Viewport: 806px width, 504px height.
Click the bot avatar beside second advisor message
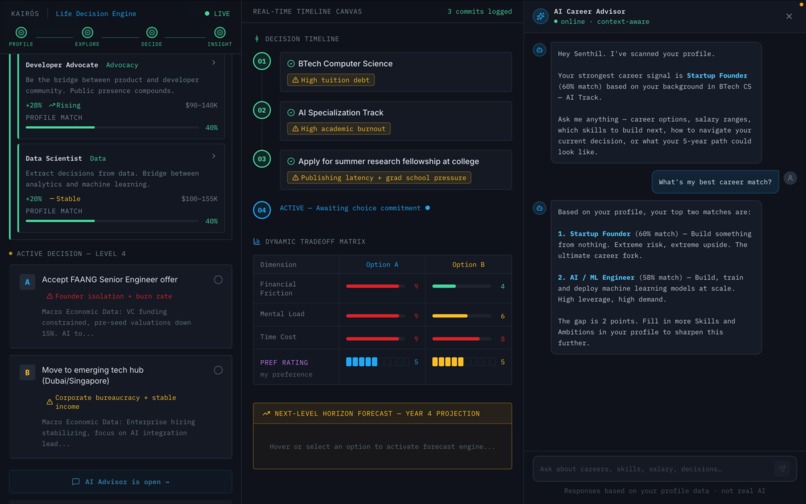pos(539,208)
